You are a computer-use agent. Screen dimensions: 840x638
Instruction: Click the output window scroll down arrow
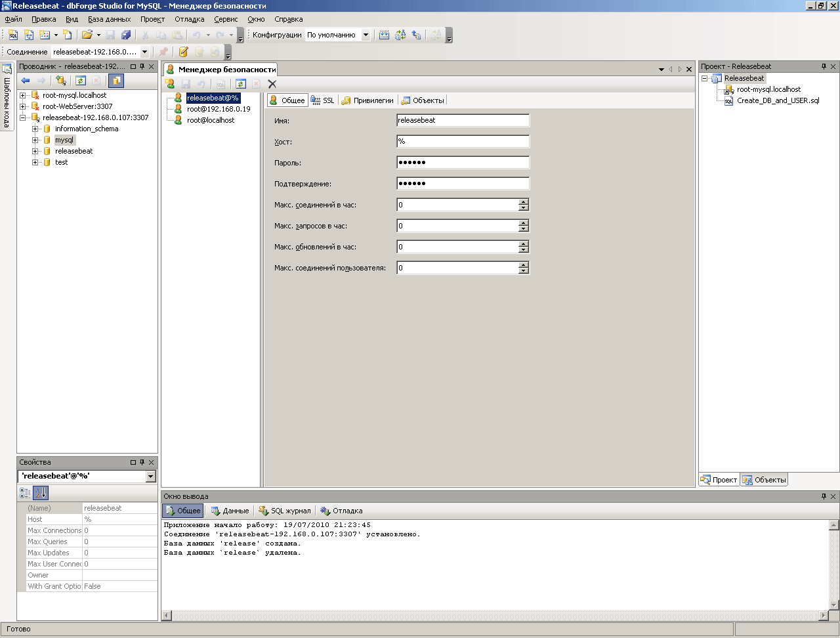pyautogui.click(x=834, y=605)
